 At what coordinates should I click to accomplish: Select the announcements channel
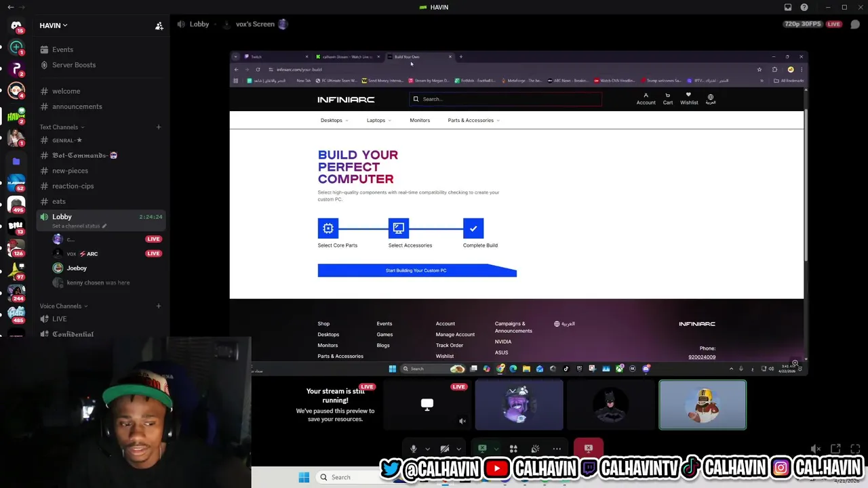[x=77, y=106]
